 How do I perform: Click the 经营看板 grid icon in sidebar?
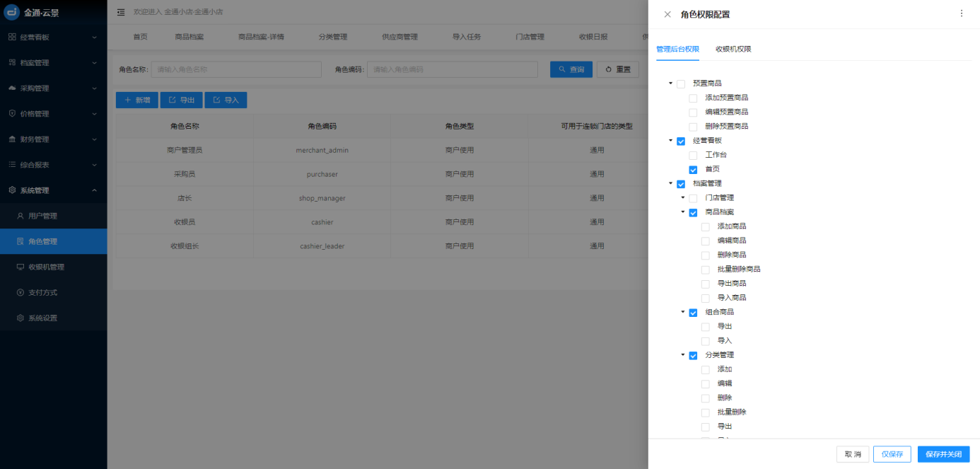click(12, 37)
